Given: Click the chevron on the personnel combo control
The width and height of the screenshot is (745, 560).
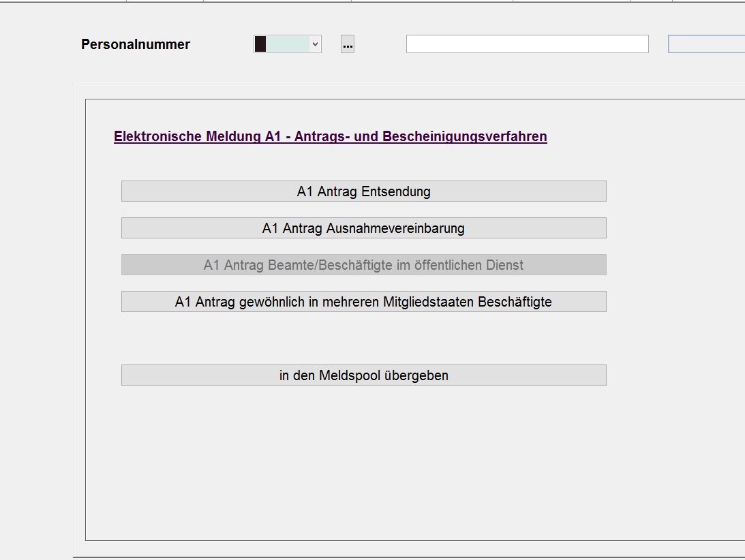Looking at the screenshot, I should (x=314, y=44).
